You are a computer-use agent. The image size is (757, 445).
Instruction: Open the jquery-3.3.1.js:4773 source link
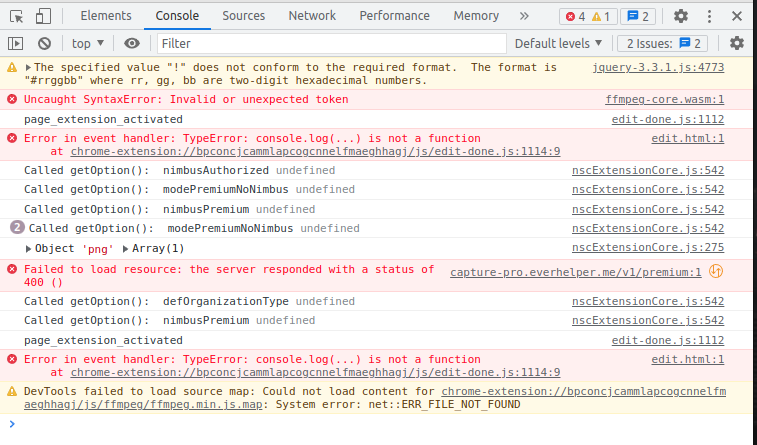click(x=658, y=67)
